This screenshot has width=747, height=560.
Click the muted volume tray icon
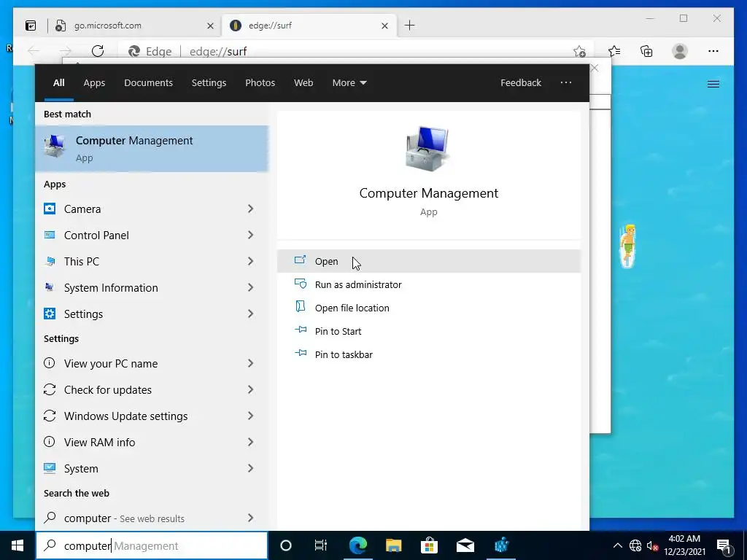point(652,545)
